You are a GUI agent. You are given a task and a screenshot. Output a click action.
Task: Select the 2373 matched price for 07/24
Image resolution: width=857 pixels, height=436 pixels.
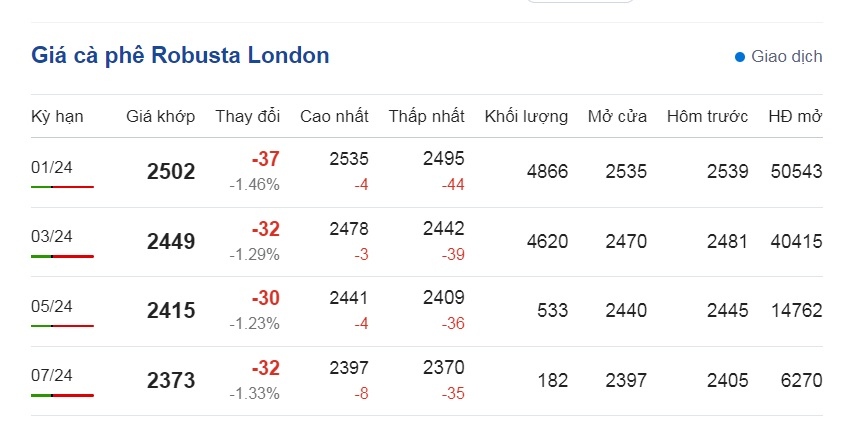(x=171, y=381)
